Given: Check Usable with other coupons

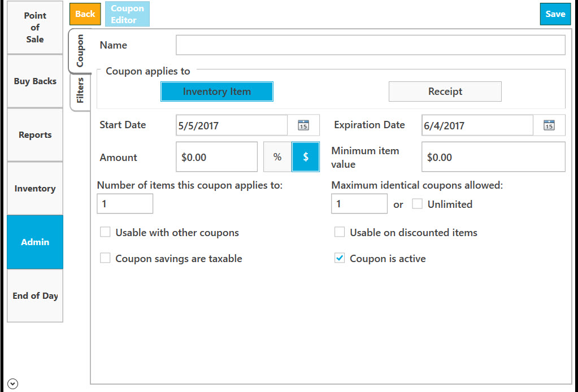Looking at the screenshot, I should point(105,232).
